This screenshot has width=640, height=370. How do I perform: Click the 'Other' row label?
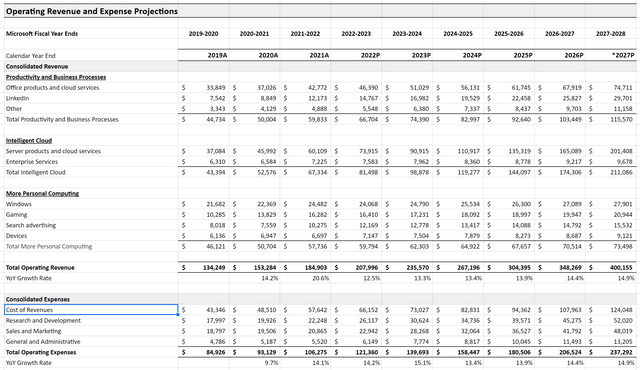pos(14,109)
